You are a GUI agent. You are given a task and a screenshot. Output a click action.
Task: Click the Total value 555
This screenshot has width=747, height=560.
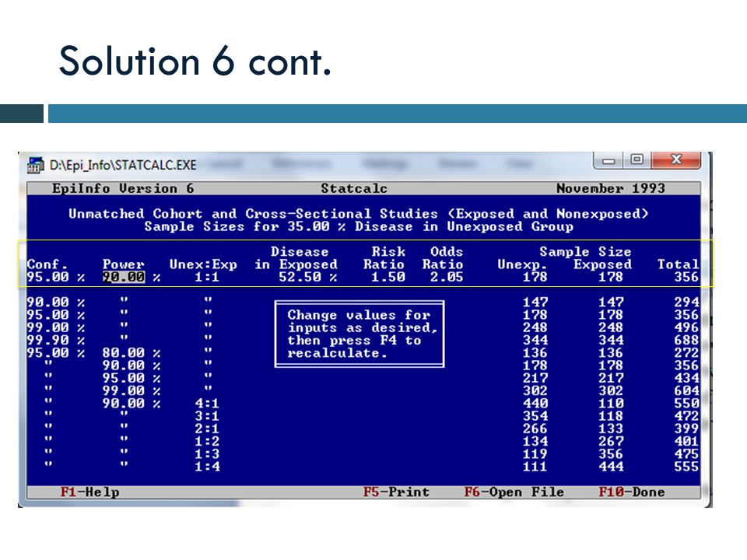(686, 467)
